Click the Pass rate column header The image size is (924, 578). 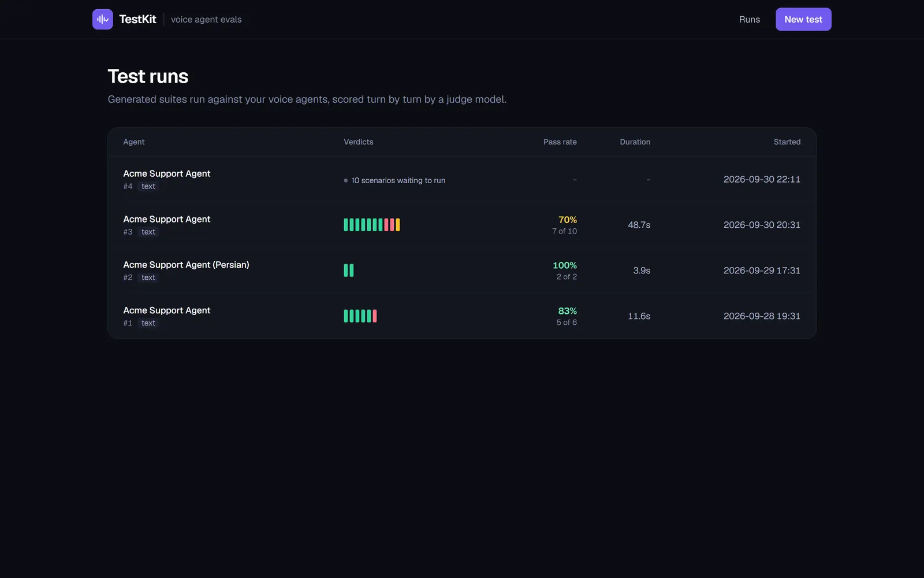tap(560, 142)
